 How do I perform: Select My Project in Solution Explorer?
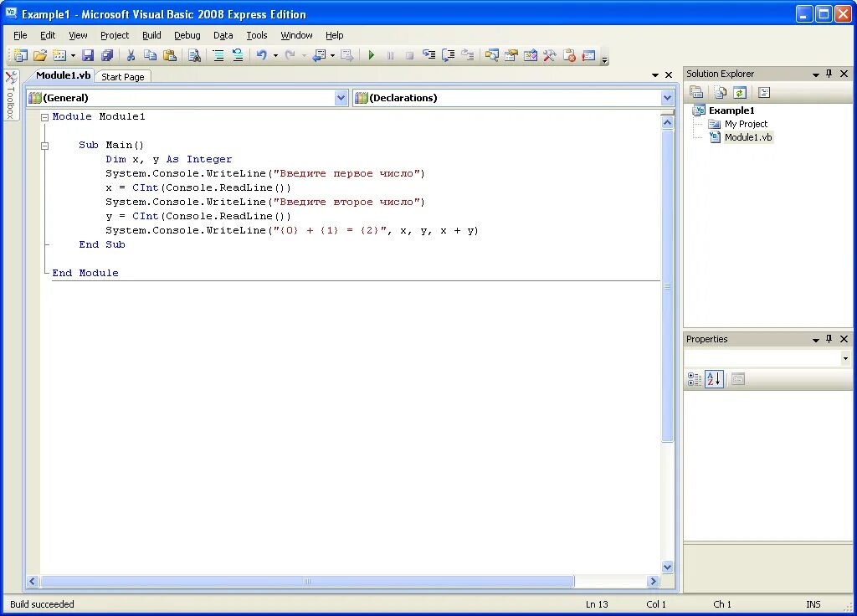pyautogui.click(x=746, y=124)
